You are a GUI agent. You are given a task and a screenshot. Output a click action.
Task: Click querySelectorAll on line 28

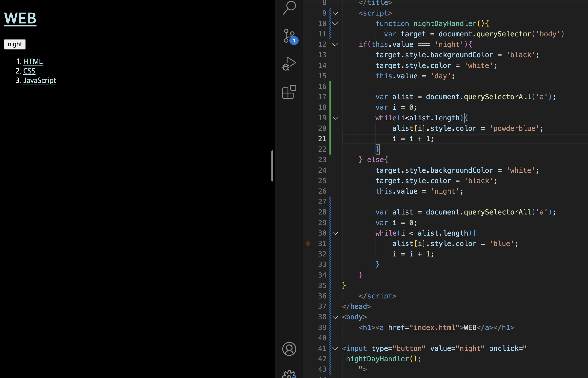(x=498, y=212)
